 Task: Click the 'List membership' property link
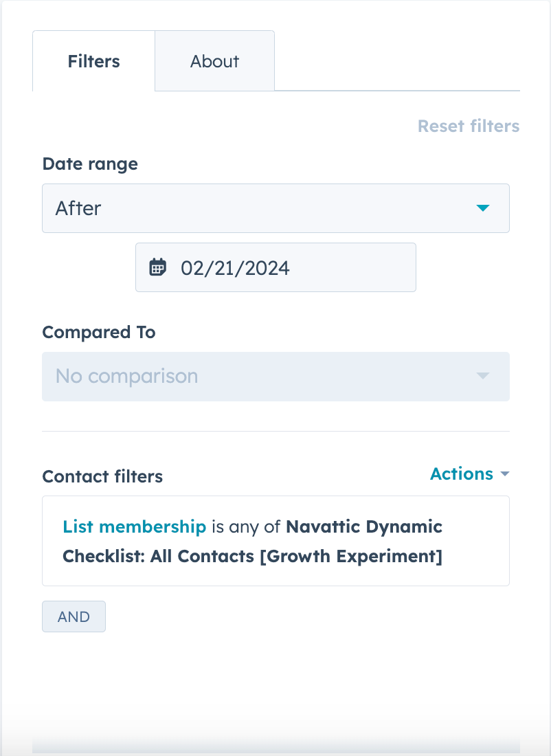click(134, 527)
